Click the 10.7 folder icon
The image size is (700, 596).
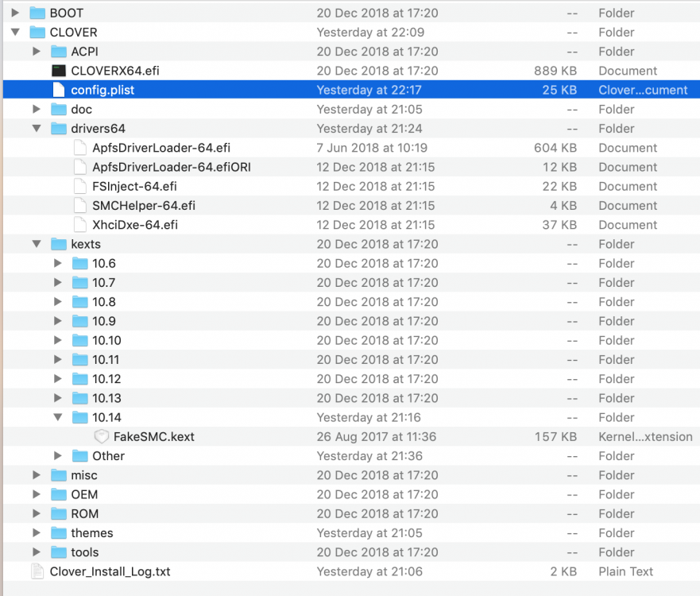click(x=80, y=282)
